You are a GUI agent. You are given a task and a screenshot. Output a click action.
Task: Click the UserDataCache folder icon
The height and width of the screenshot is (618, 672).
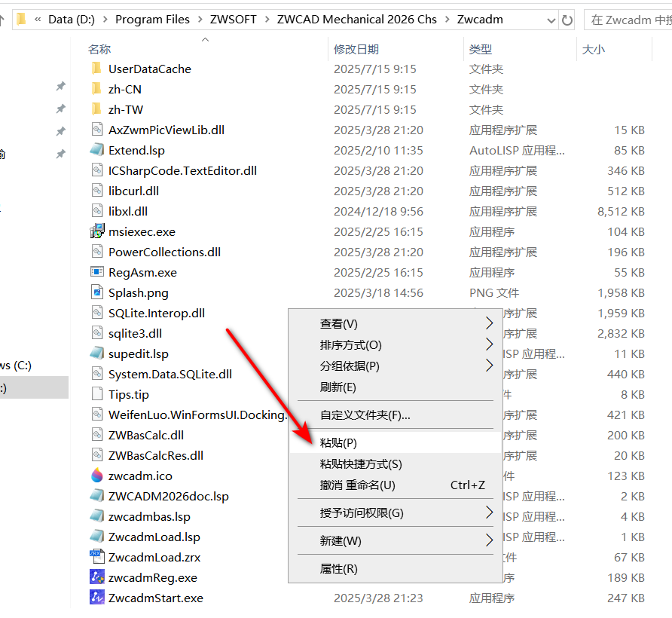[x=97, y=69]
